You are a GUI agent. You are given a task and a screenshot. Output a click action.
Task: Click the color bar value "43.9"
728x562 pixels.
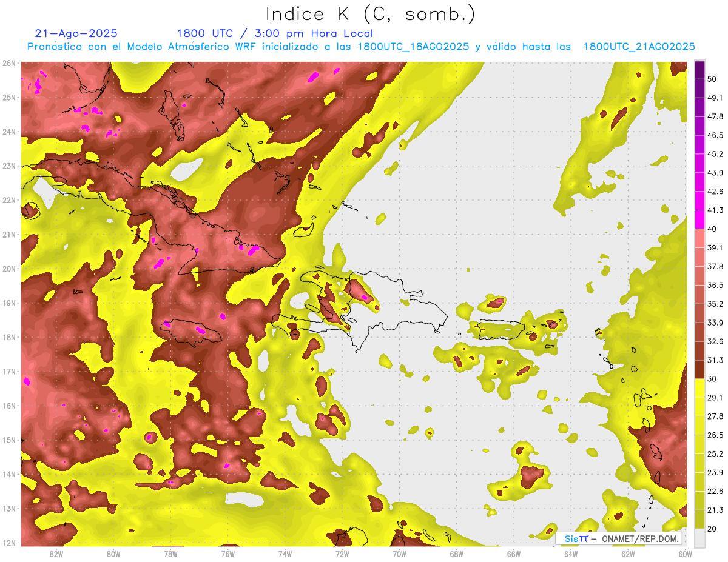[x=716, y=173]
